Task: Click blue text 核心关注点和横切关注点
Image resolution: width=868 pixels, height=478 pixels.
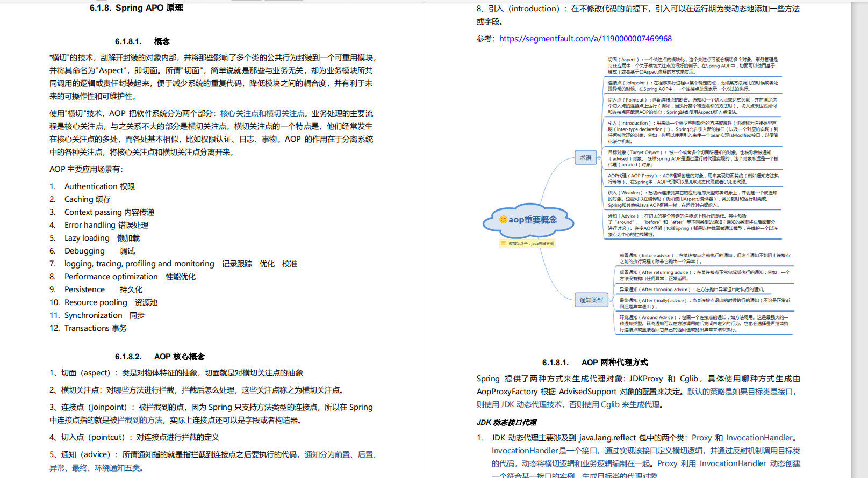Action: 262,113
